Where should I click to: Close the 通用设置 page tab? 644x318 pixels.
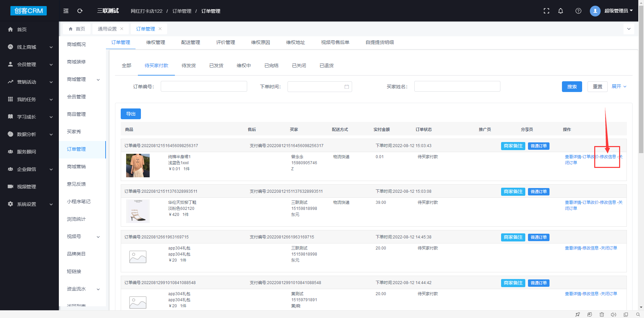[x=122, y=29]
